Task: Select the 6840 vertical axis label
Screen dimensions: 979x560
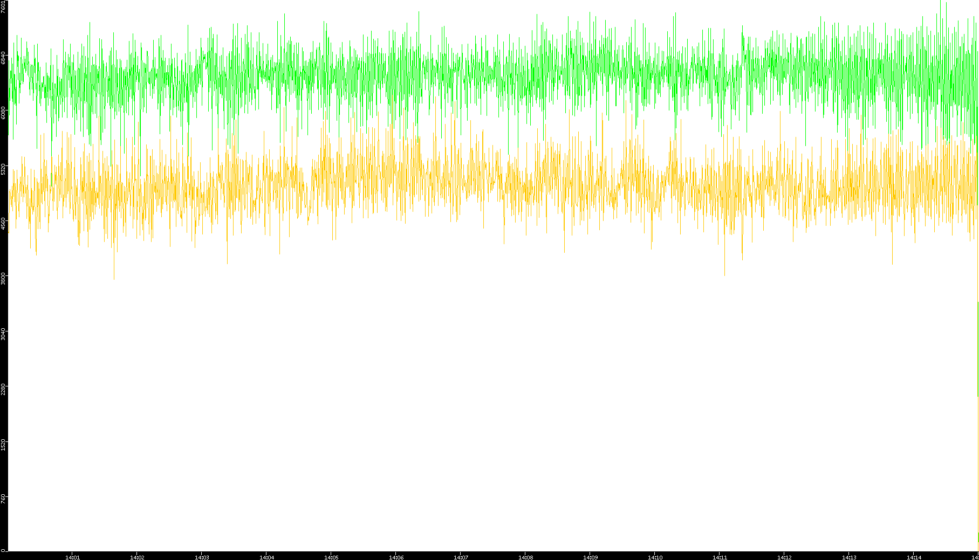Action: [x=4, y=58]
